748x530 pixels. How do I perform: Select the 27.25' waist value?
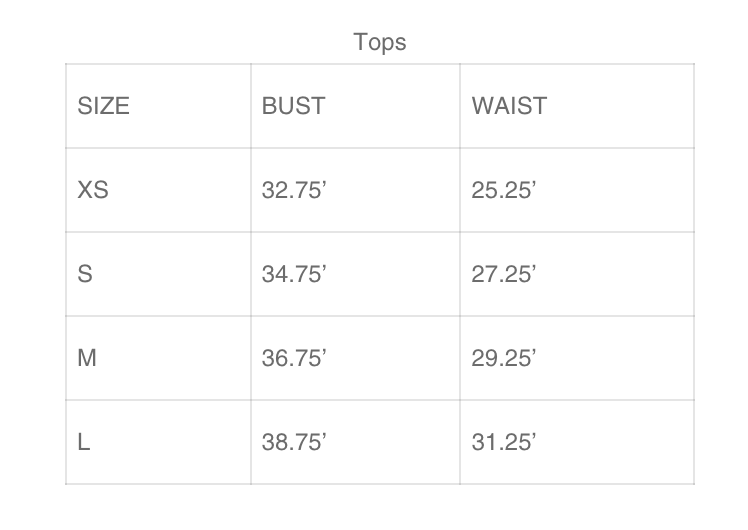pyautogui.click(x=504, y=274)
